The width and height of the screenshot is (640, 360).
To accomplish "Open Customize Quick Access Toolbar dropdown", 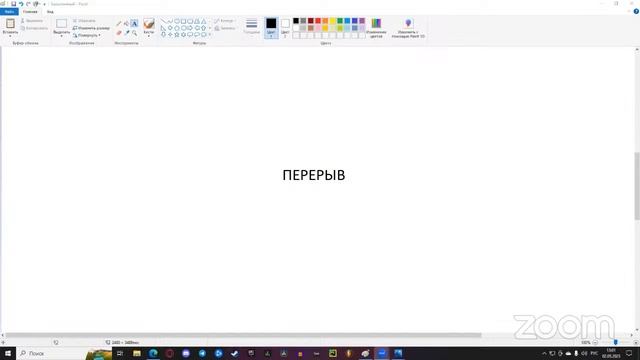I will click(44, 4).
